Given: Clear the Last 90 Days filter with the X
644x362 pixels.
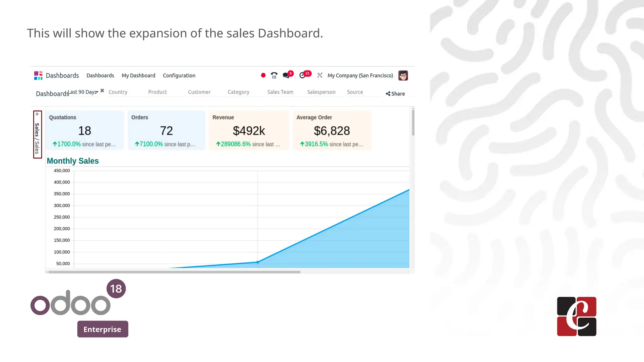Looking at the screenshot, I should point(102,90).
